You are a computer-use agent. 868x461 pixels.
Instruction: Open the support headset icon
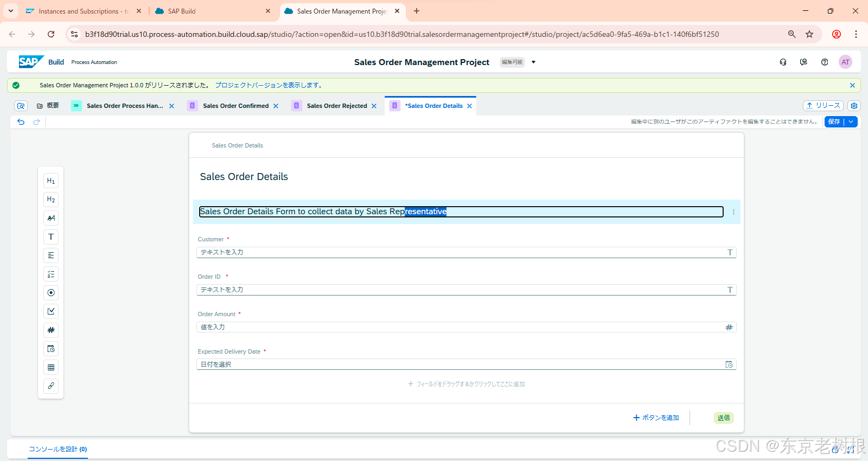783,62
